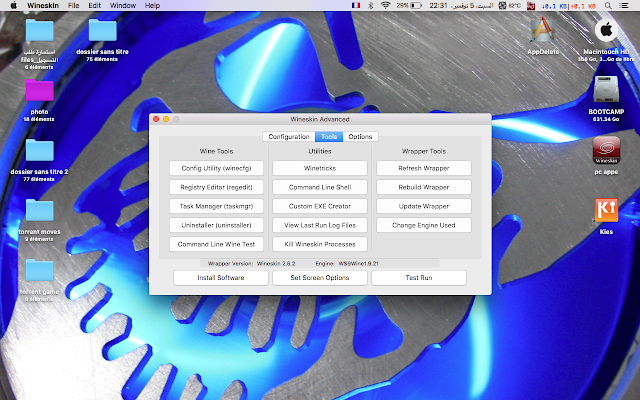This screenshot has height=400, width=640.
Task: Select dossier sans titre 2 folder
Action: (40, 151)
